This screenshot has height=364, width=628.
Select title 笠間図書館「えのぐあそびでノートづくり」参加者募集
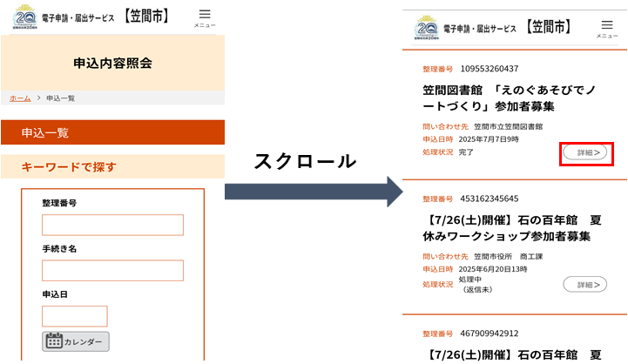(510, 98)
